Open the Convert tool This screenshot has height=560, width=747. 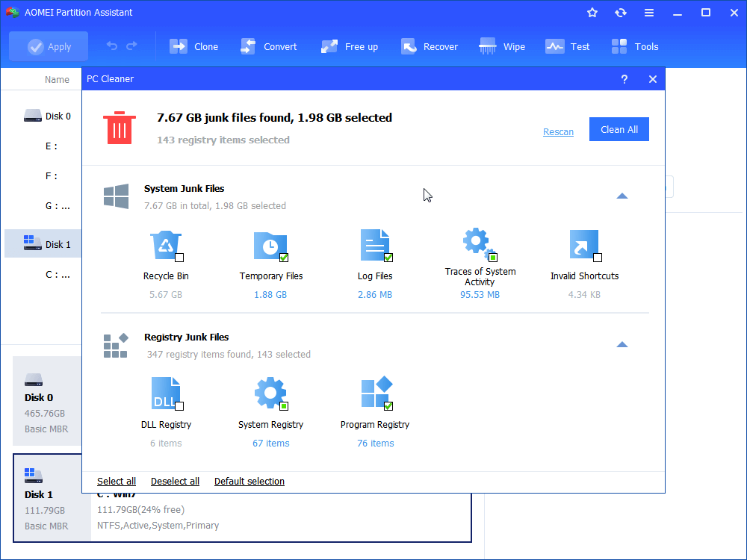269,46
